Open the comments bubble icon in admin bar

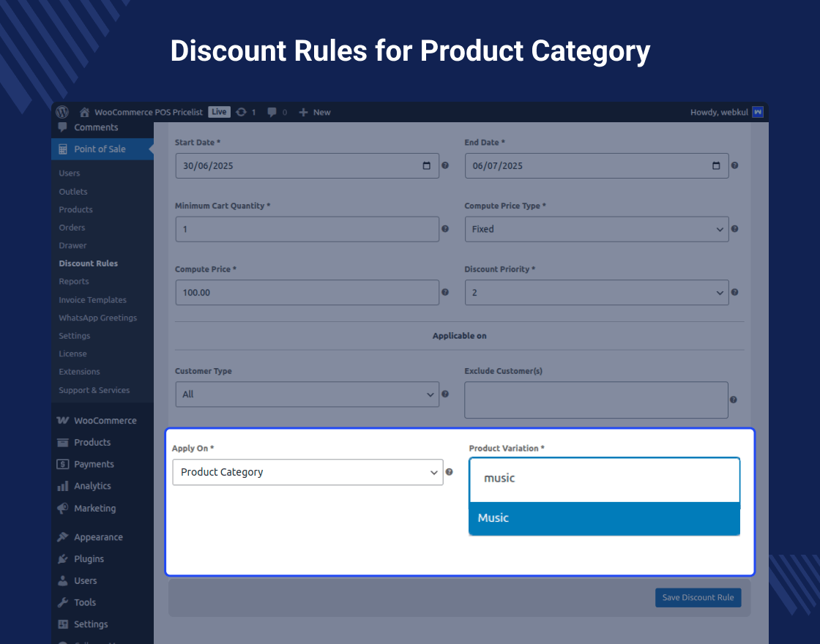point(272,112)
